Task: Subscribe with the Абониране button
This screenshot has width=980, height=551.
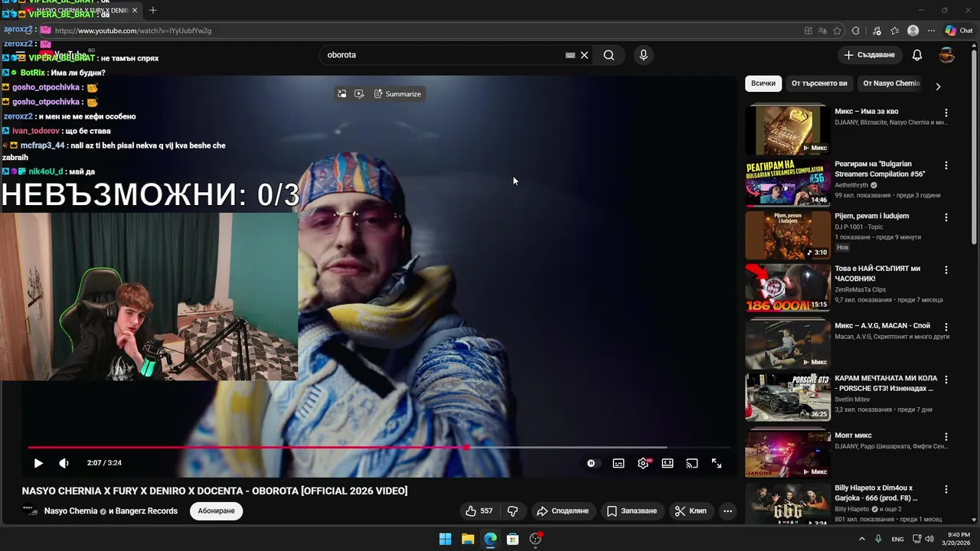Action: [217, 510]
